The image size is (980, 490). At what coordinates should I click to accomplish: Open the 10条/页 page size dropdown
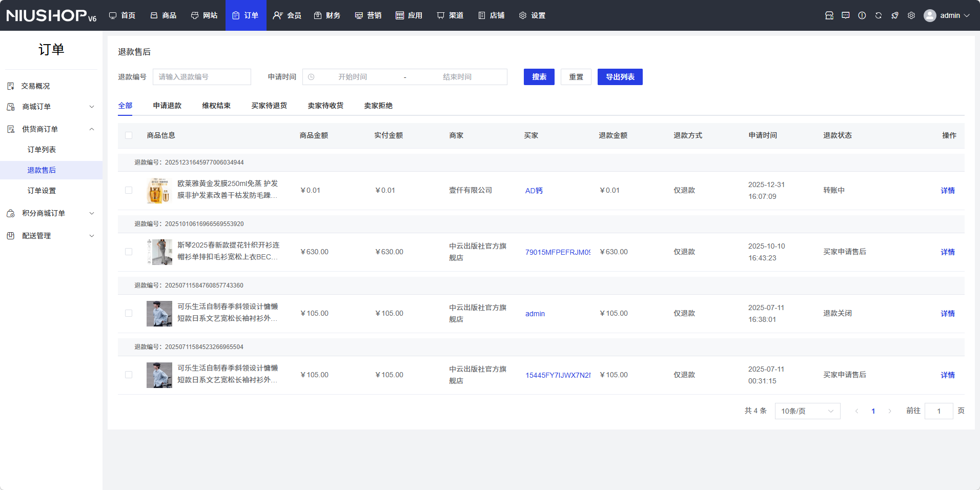point(807,411)
